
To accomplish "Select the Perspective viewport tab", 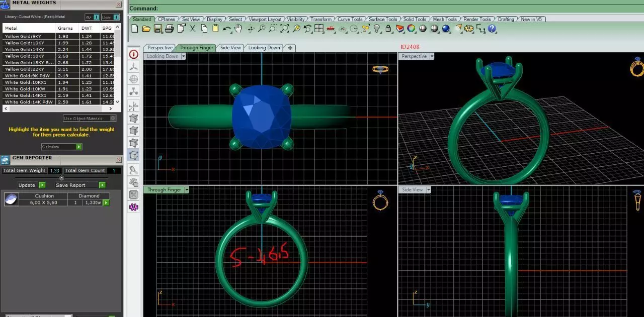I will click(160, 48).
